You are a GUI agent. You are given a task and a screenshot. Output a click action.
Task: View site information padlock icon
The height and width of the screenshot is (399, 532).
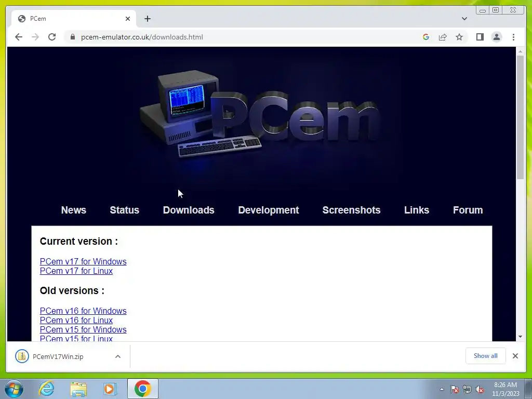click(73, 37)
